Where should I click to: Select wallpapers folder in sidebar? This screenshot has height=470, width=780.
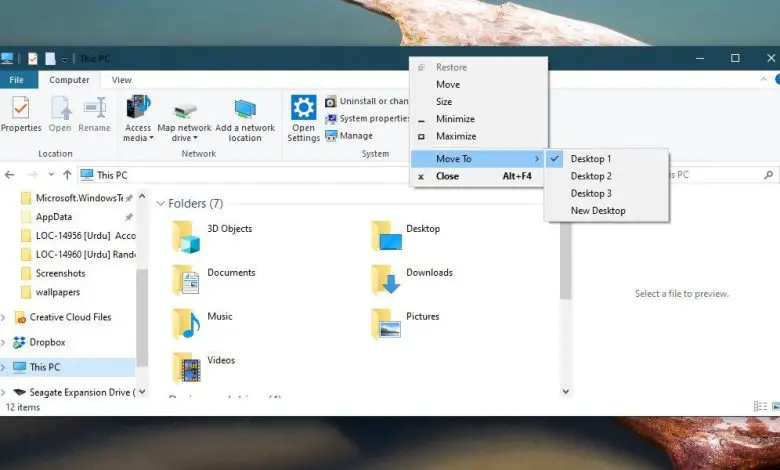[50, 292]
